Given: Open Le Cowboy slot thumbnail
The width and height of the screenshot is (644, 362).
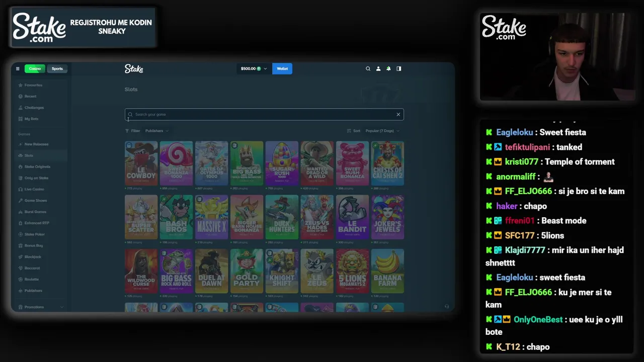Looking at the screenshot, I should tap(141, 163).
